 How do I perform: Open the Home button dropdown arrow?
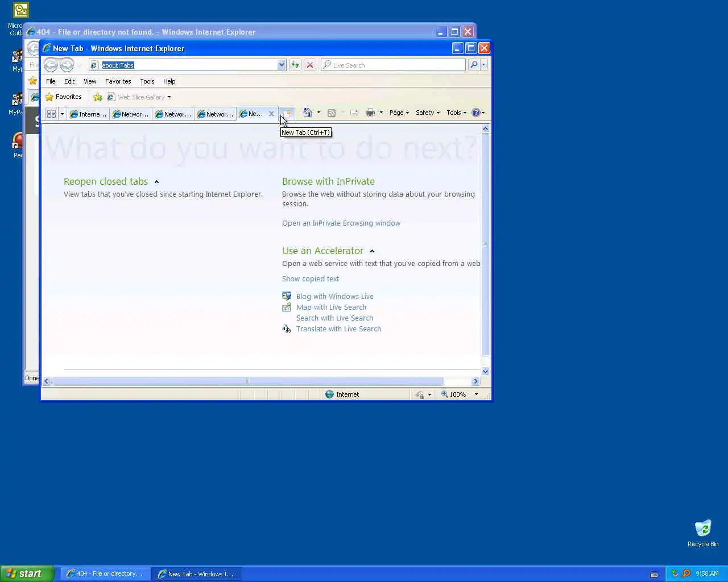(318, 113)
